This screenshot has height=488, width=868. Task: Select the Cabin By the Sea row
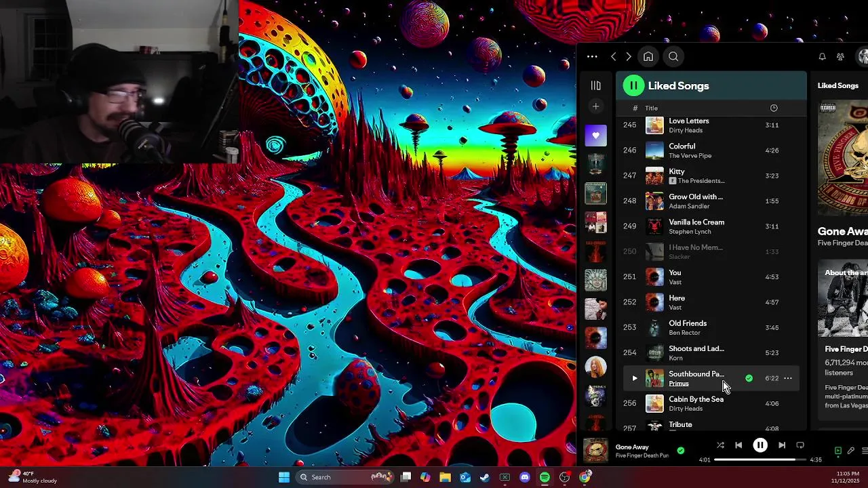click(x=711, y=403)
